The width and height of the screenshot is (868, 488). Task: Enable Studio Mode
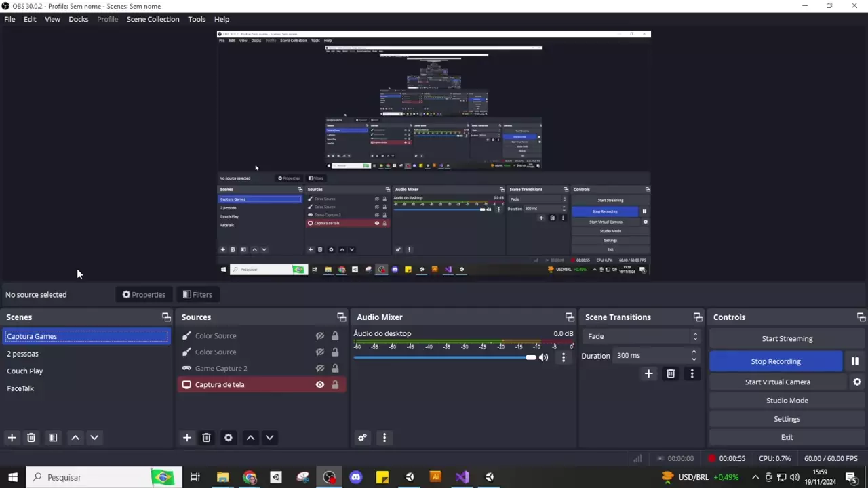pos(787,401)
